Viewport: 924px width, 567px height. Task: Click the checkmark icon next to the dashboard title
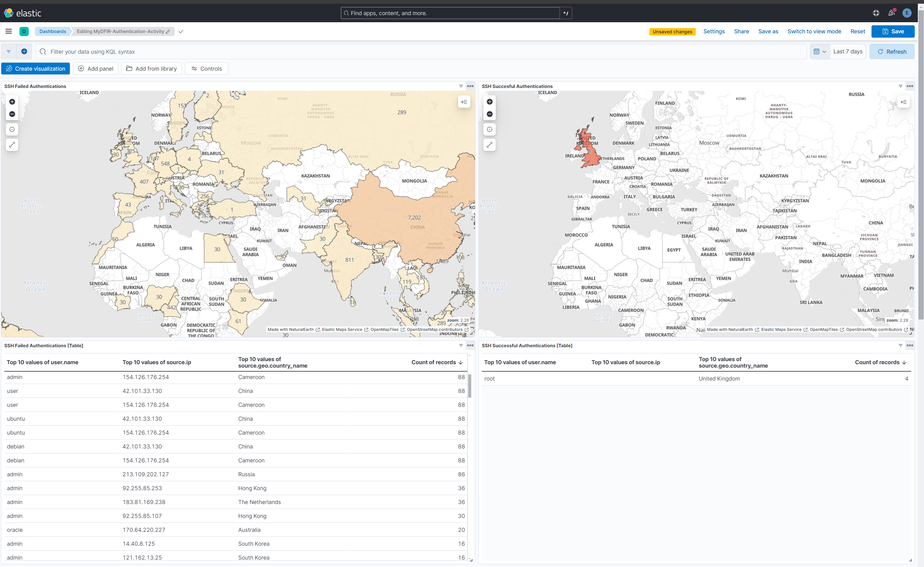click(x=181, y=31)
